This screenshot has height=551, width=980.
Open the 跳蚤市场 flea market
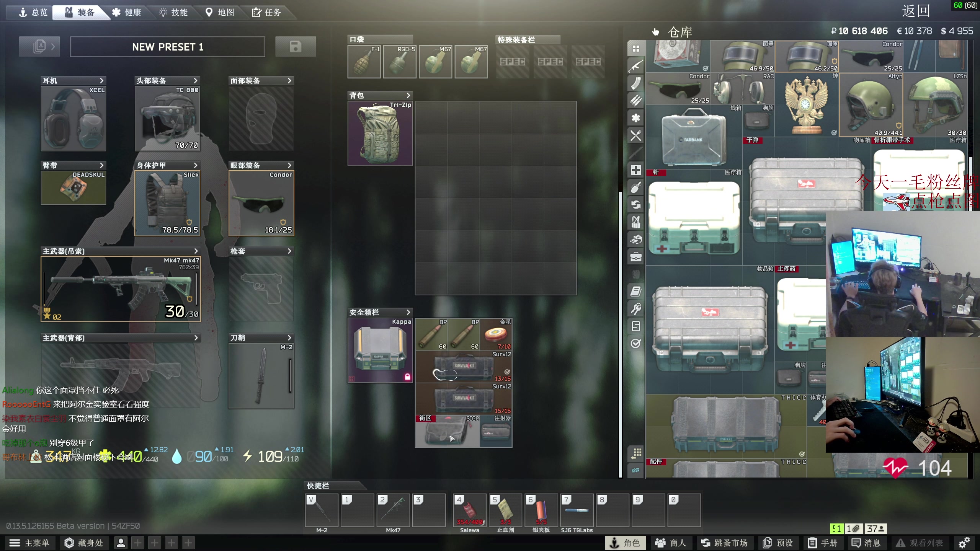725,543
